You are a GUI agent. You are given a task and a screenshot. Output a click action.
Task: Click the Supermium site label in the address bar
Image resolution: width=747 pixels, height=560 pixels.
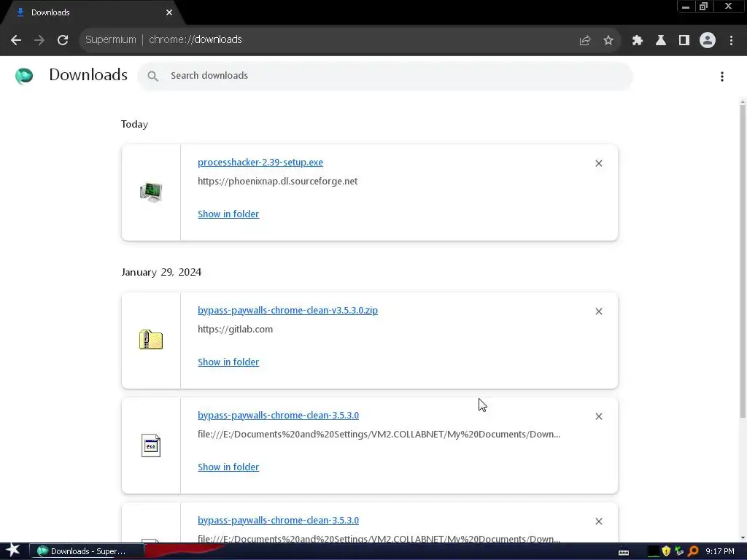(x=111, y=40)
